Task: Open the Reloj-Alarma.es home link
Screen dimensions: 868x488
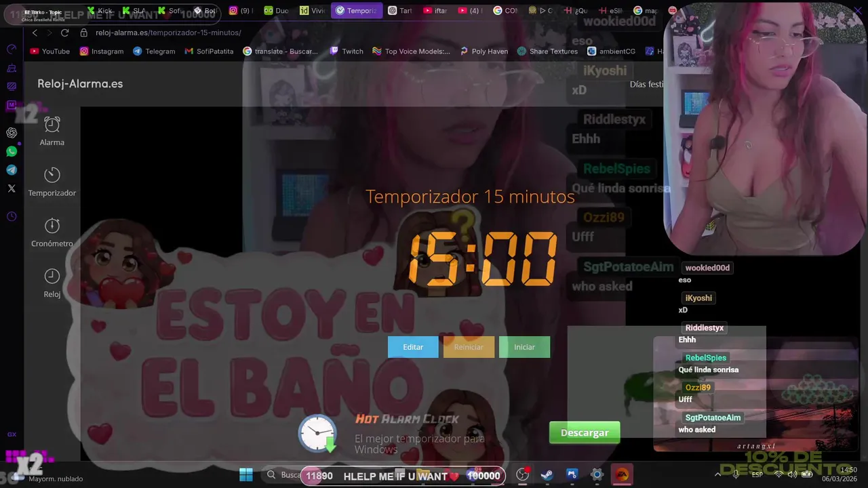Action: pyautogui.click(x=80, y=84)
